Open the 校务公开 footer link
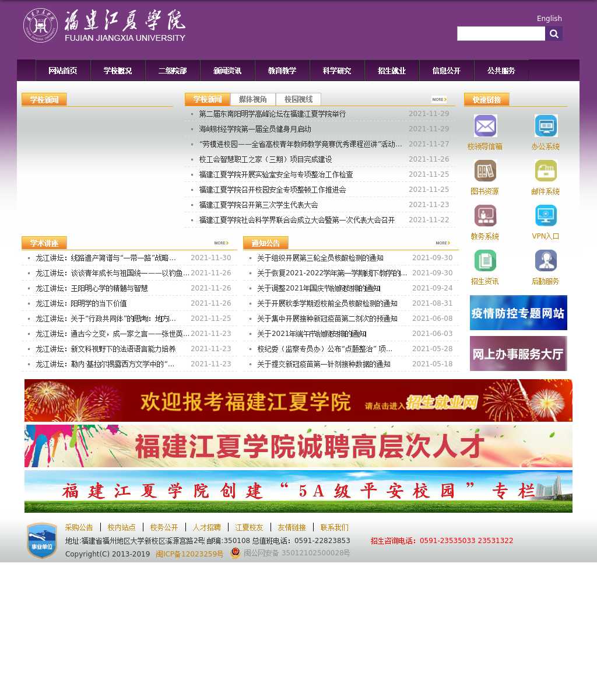The height and width of the screenshot is (700, 597). click(x=164, y=527)
